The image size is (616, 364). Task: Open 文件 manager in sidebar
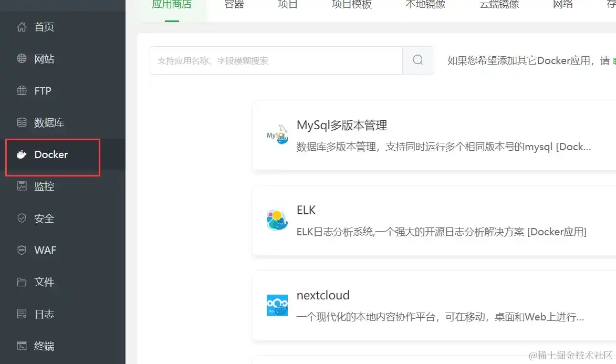(x=44, y=282)
